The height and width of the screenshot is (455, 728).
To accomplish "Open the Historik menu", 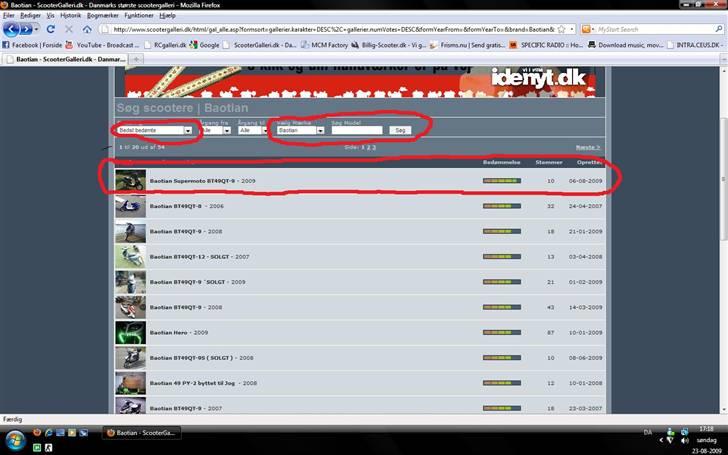I will (71, 15).
